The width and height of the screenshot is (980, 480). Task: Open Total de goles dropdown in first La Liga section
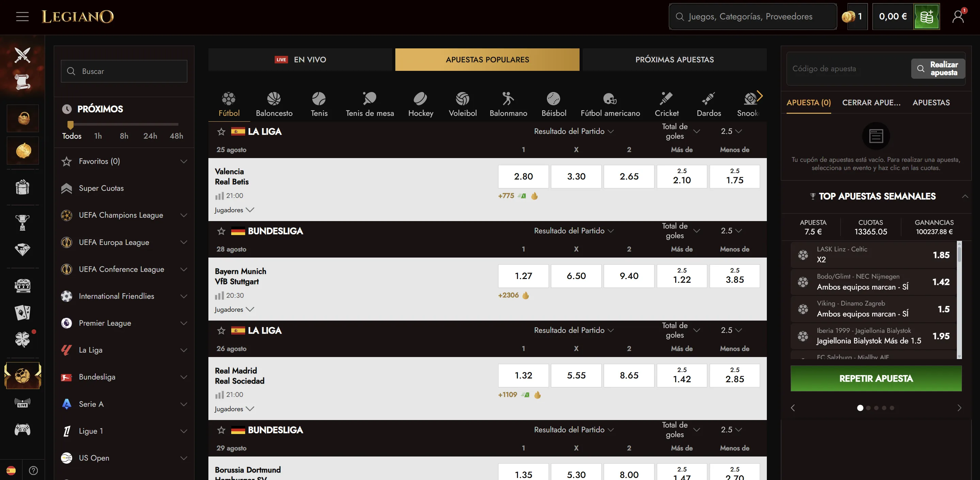tap(681, 131)
